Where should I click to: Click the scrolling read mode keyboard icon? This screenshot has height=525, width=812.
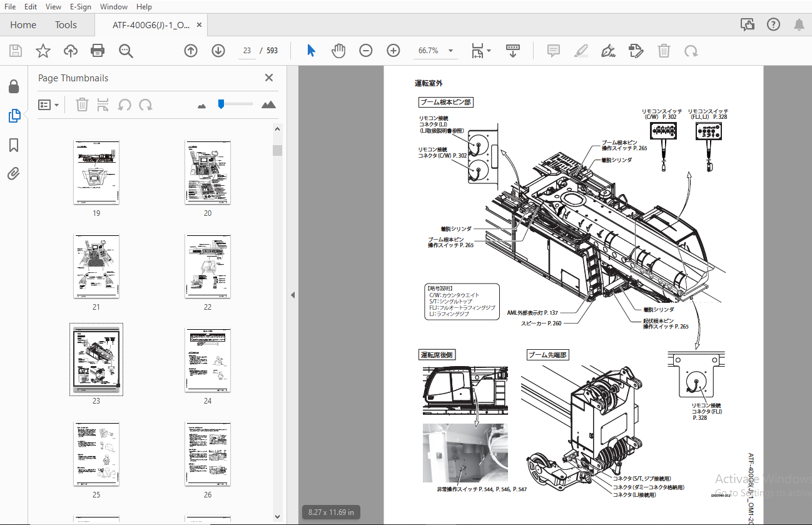[x=513, y=51]
